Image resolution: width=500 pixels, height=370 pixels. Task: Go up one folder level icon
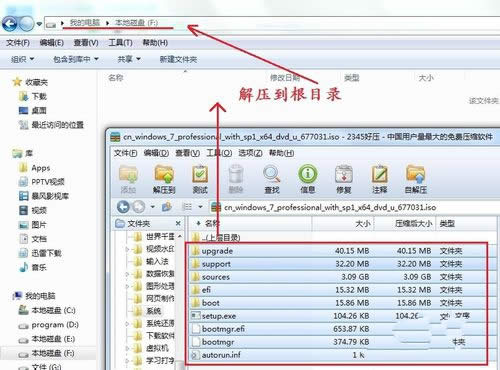167,207
